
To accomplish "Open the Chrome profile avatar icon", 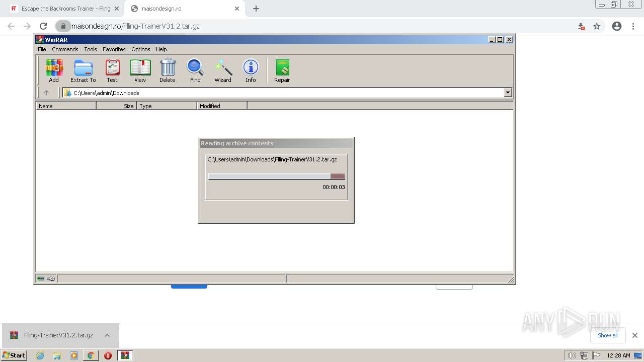I will [x=617, y=26].
